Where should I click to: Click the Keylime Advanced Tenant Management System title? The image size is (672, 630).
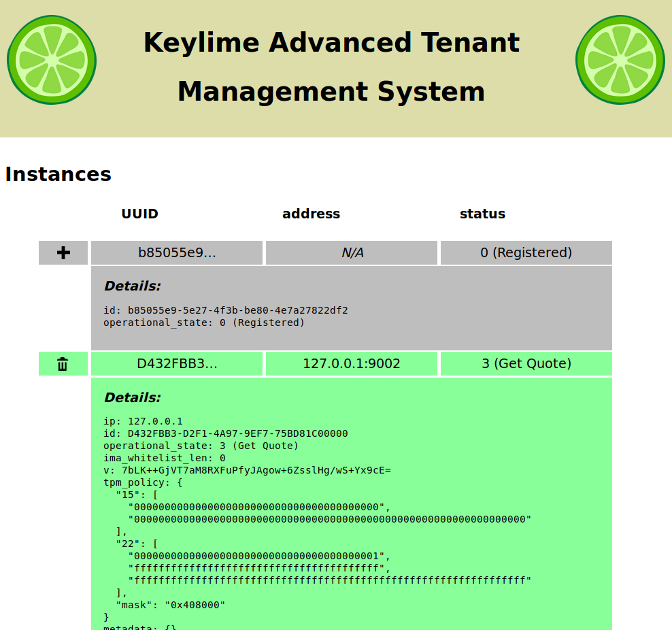tap(331, 67)
